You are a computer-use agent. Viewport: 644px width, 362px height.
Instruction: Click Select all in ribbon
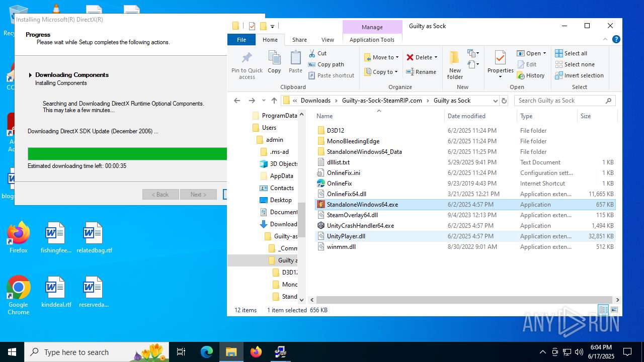[571, 53]
